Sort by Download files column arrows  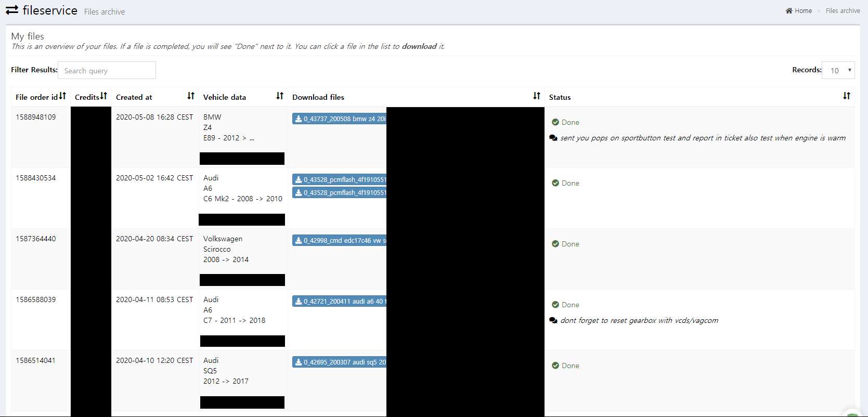click(537, 96)
